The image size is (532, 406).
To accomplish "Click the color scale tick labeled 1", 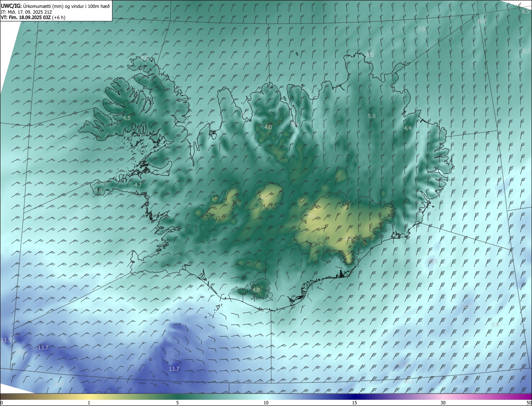I will click(x=89, y=403).
